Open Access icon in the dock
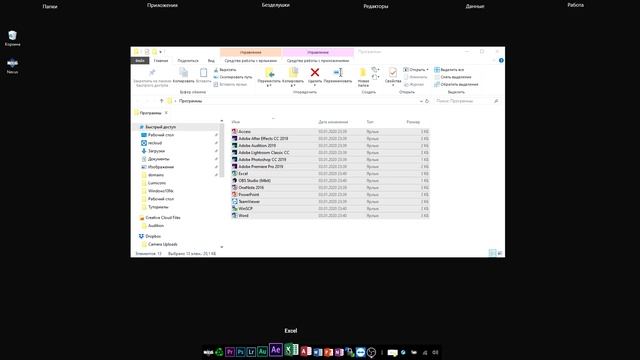The image size is (640, 360). [x=306, y=352]
